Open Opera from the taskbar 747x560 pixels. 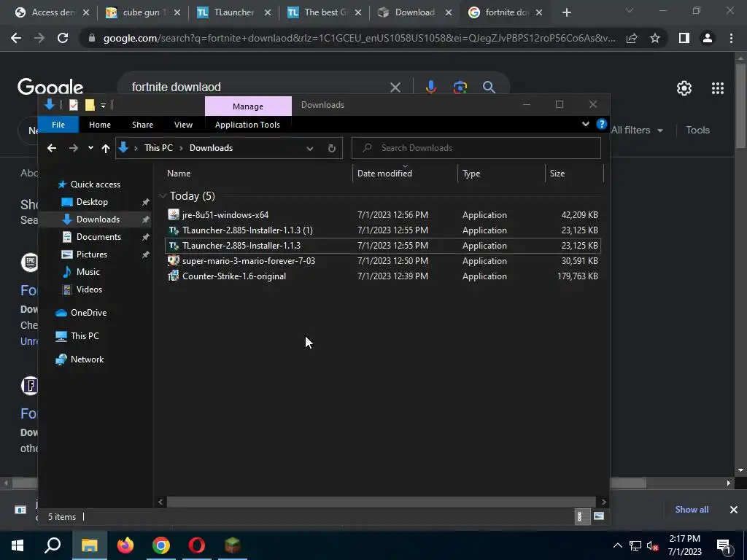pos(197,545)
